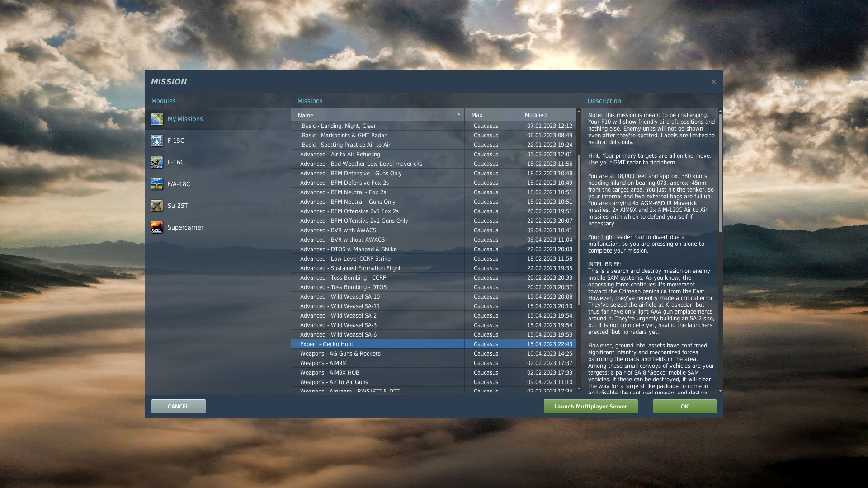Open the Supercarrier module icon
Viewport: 868px width, 488px height.
(x=157, y=227)
